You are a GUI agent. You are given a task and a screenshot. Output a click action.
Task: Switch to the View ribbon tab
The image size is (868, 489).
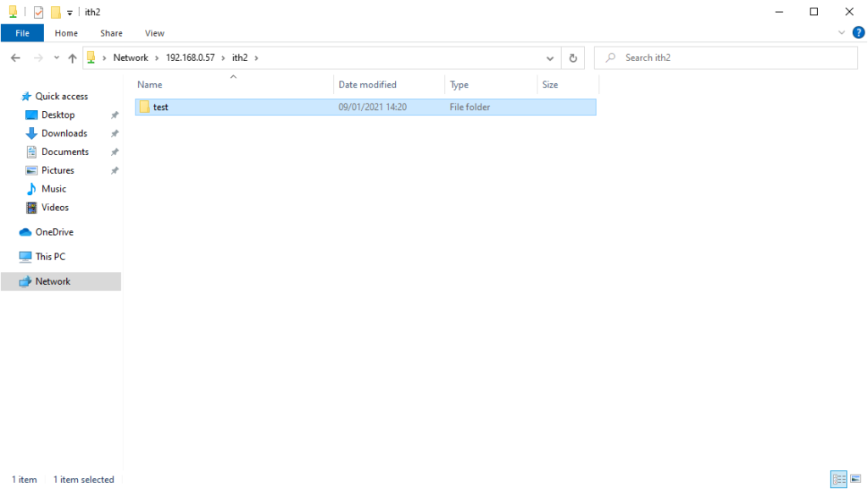(x=154, y=33)
